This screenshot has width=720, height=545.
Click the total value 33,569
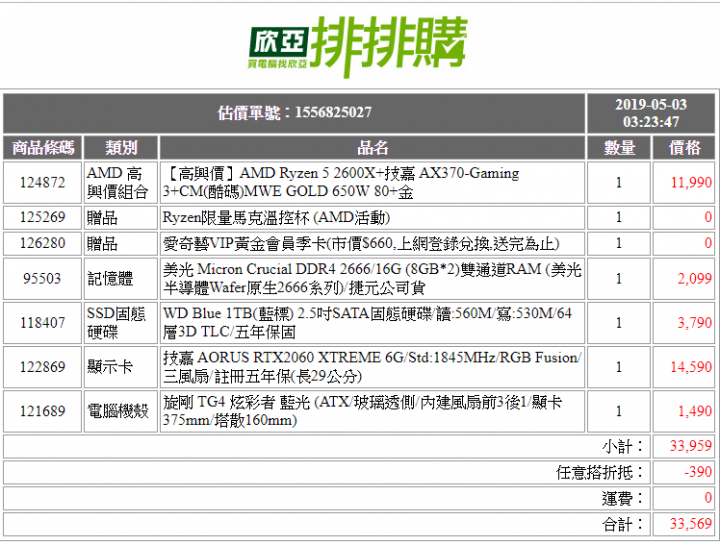point(691,524)
